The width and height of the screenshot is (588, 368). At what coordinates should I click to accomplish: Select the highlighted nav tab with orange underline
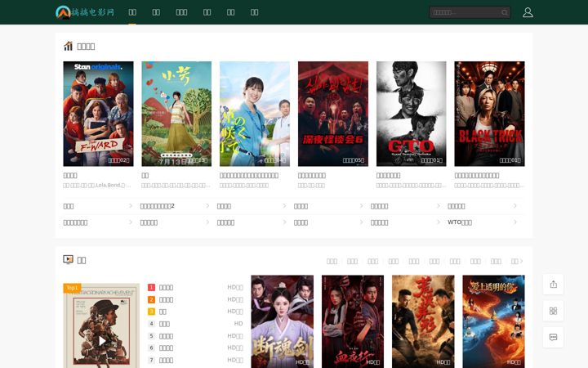tap(132, 12)
